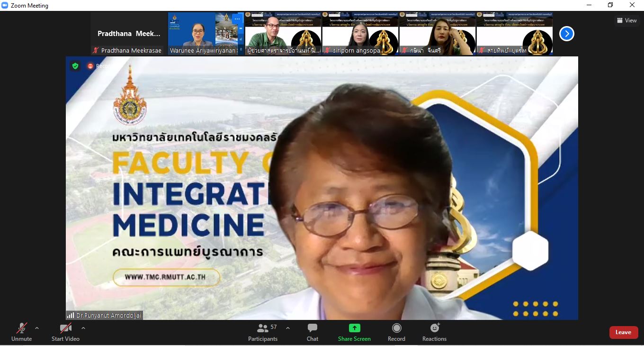This screenshot has height=346, width=644.
Task: Select siriporn angsopa video thumbnail
Action: click(360, 34)
